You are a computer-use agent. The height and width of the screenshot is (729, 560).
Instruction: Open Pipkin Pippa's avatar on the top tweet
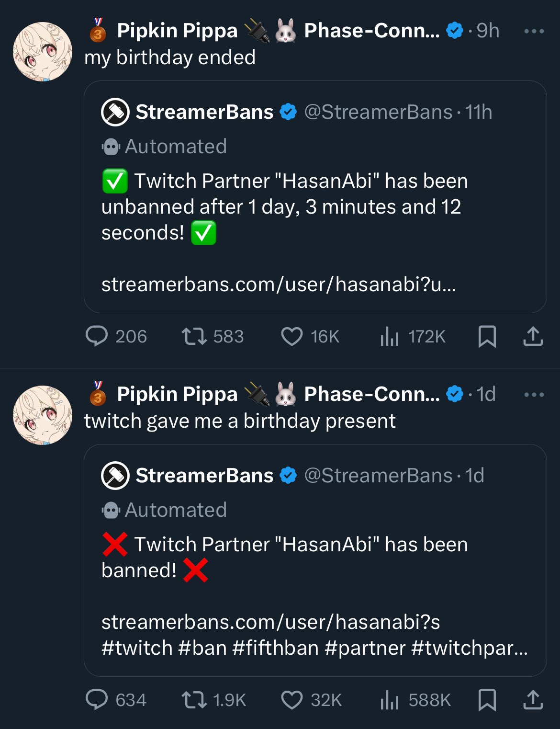(x=43, y=52)
